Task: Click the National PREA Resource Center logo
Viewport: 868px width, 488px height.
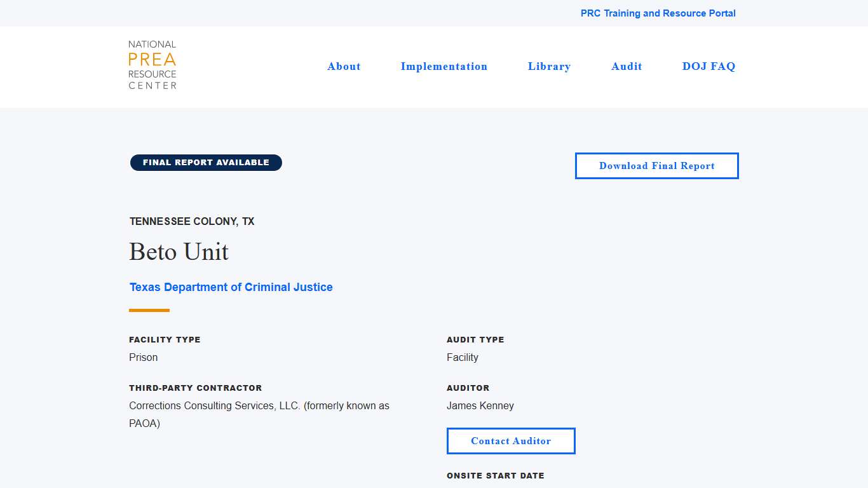Action: pos(153,65)
